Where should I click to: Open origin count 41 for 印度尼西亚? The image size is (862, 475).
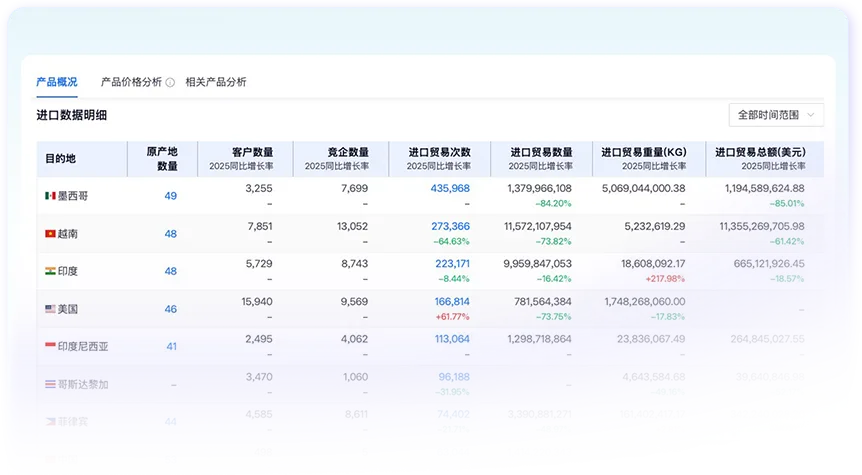pos(172,346)
